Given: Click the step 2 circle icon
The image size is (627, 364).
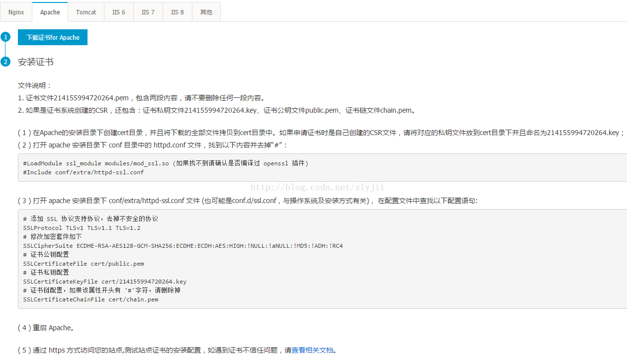Looking at the screenshot, I should [5, 62].
